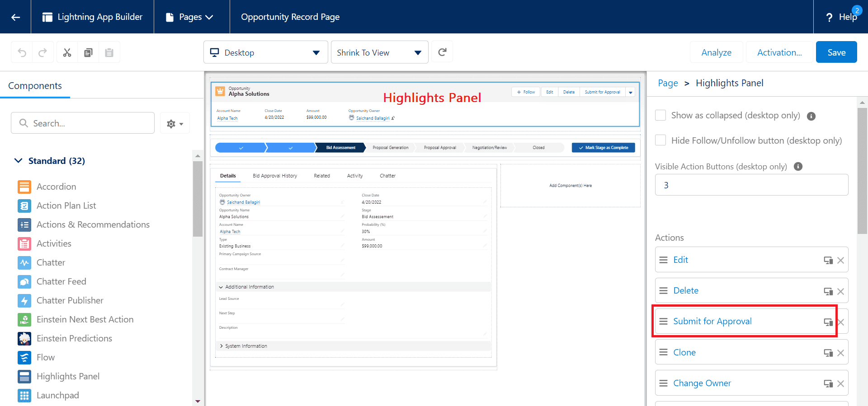Select the Bid Assessment stage
This screenshot has width=868, height=406.
pyautogui.click(x=340, y=148)
